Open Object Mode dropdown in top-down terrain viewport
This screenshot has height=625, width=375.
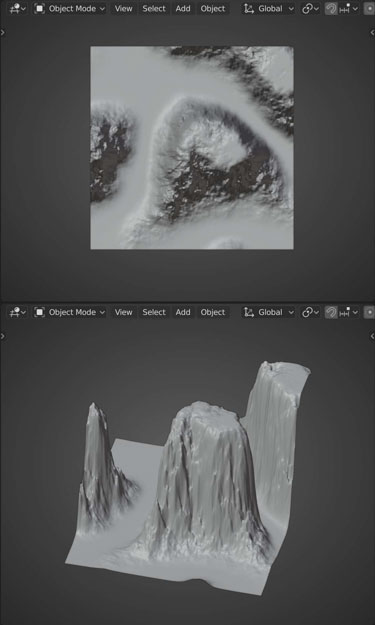click(70, 8)
